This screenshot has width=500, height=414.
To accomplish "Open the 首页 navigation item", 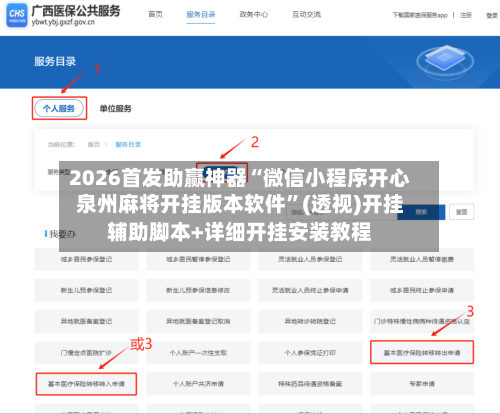I will 155,15.
